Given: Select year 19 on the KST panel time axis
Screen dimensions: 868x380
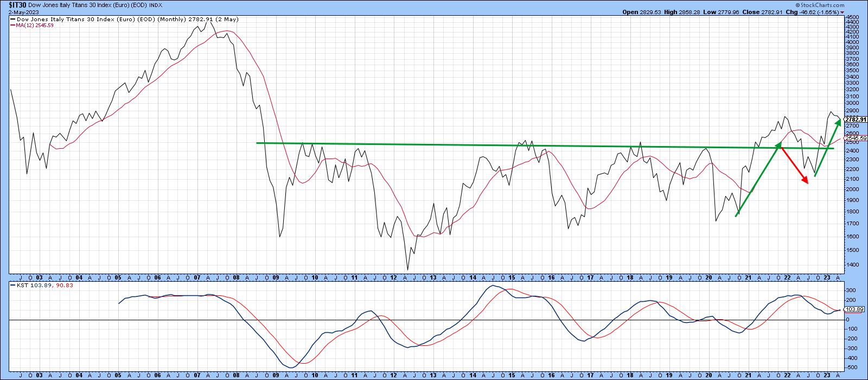Looking at the screenshot, I should click(x=669, y=375).
